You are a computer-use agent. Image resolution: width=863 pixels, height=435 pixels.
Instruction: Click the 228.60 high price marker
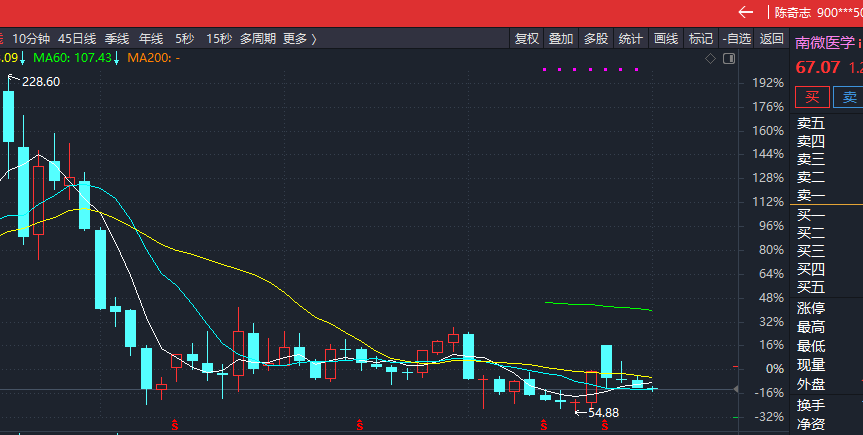click(40, 81)
